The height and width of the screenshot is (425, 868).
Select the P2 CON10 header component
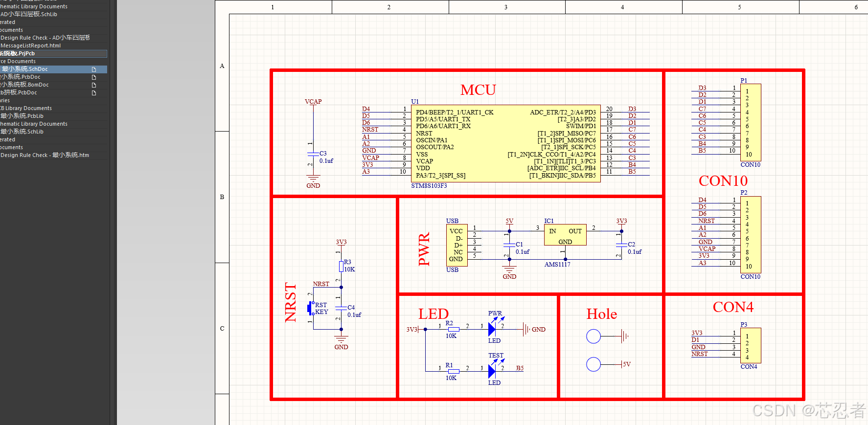tap(751, 235)
